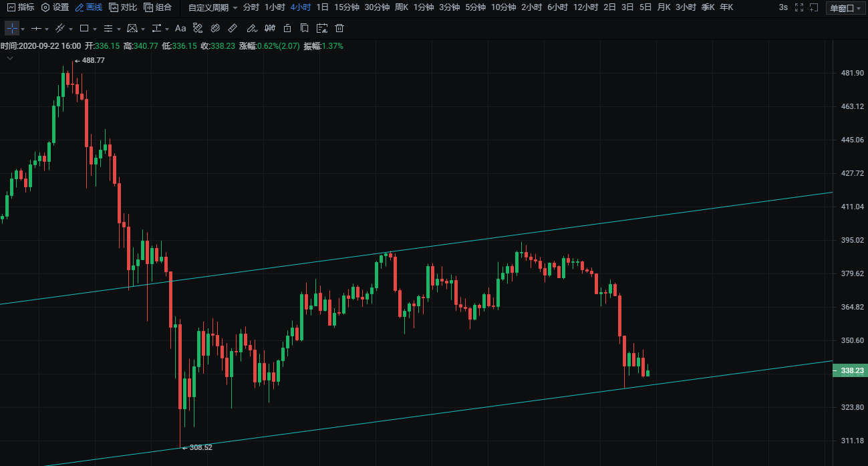This screenshot has width=868, height=466.
Task: Open the 自定义周期 custom period dropdown
Action: click(x=212, y=7)
